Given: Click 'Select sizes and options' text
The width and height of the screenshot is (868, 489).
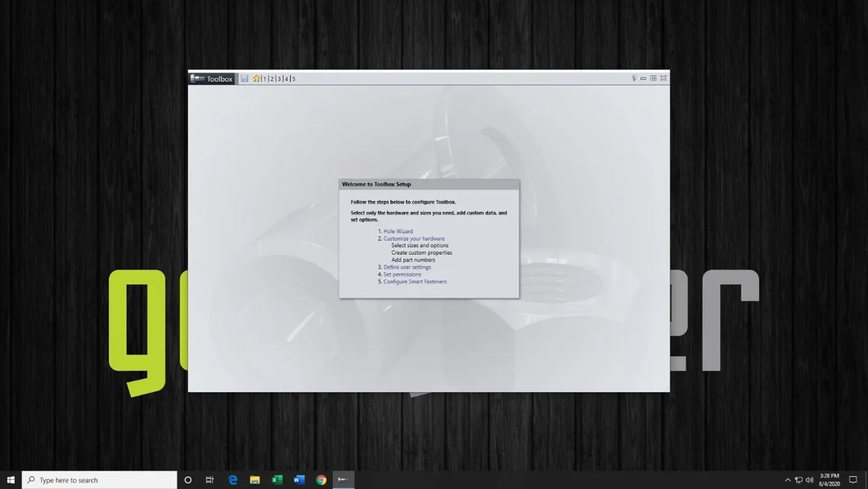Looking at the screenshot, I should 420,245.
